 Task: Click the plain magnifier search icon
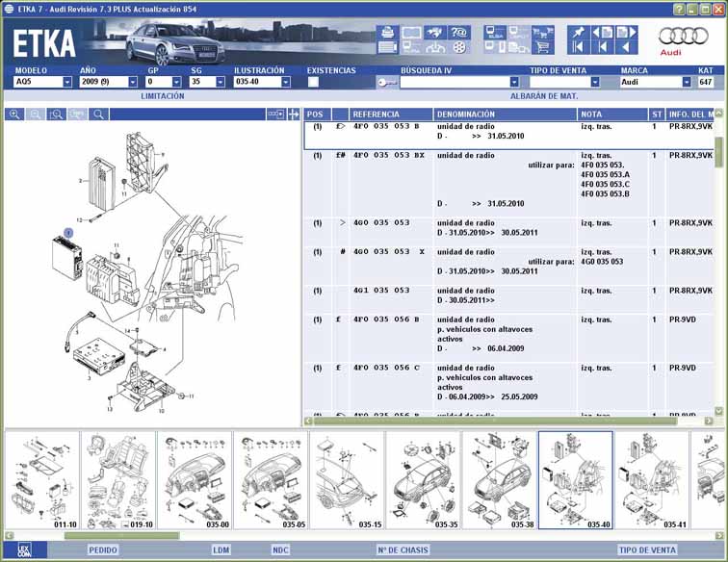click(98, 115)
